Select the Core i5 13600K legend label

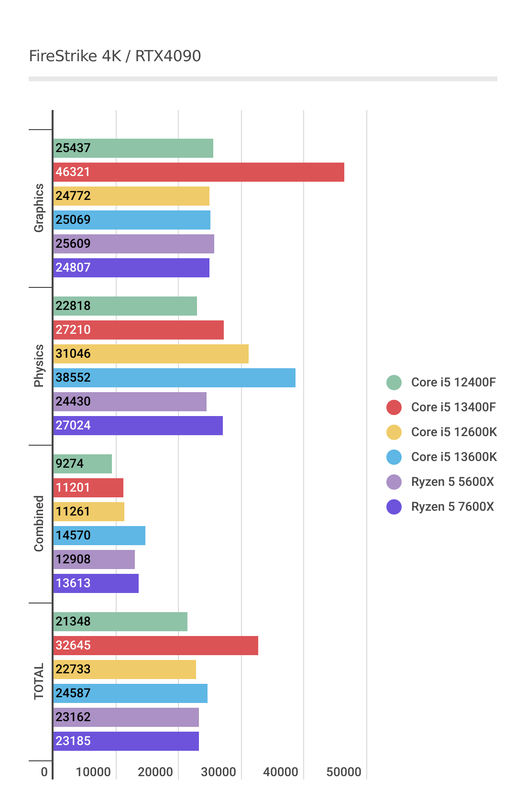point(454,457)
